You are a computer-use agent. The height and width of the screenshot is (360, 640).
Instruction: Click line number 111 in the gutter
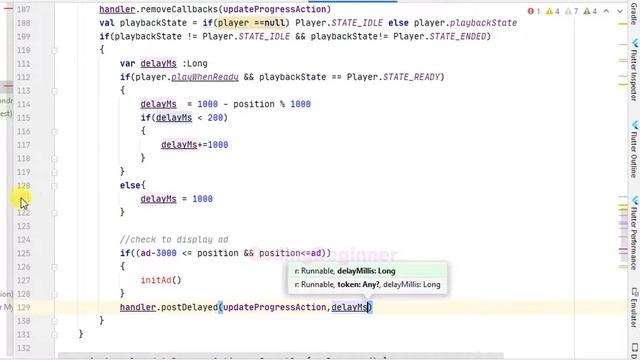[x=24, y=64]
